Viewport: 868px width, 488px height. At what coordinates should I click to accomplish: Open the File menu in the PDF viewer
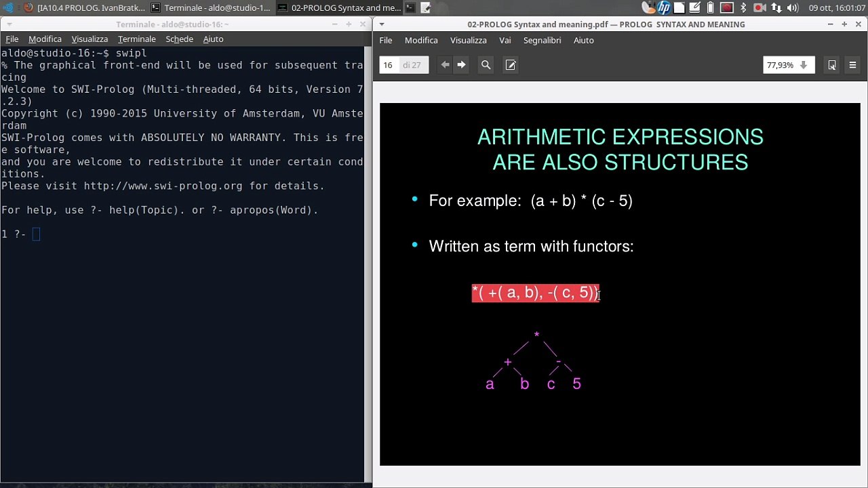(x=386, y=40)
